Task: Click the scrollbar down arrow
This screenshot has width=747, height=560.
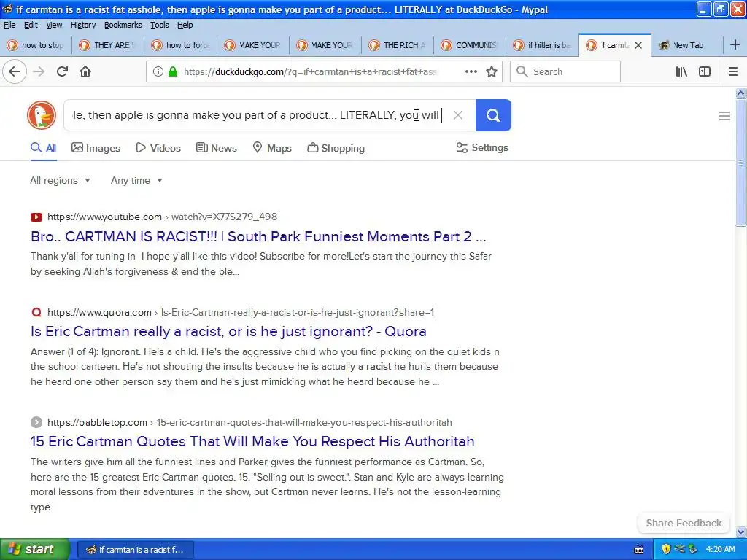Action: [x=740, y=532]
